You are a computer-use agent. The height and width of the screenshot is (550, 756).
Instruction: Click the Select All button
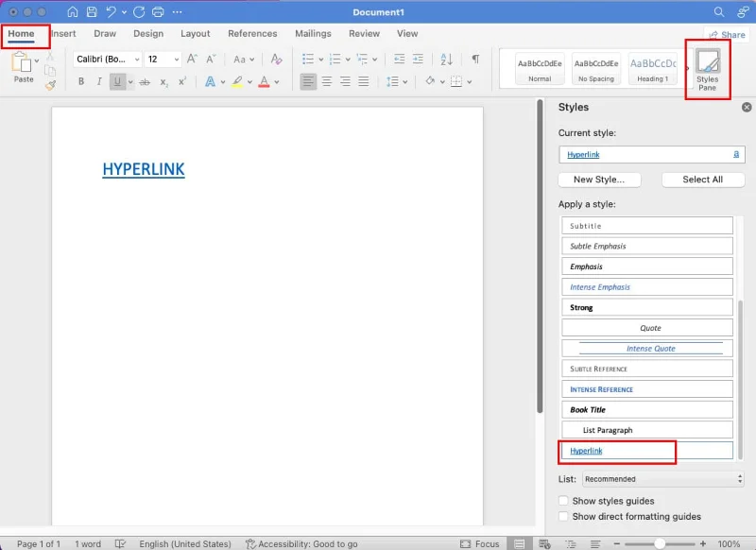703,180
